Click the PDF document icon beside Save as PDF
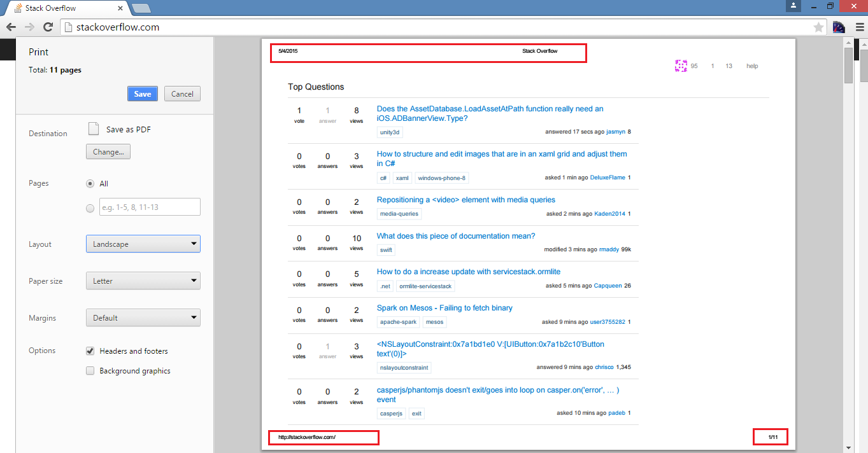The image size is (868, 453). tap(93, 129)
